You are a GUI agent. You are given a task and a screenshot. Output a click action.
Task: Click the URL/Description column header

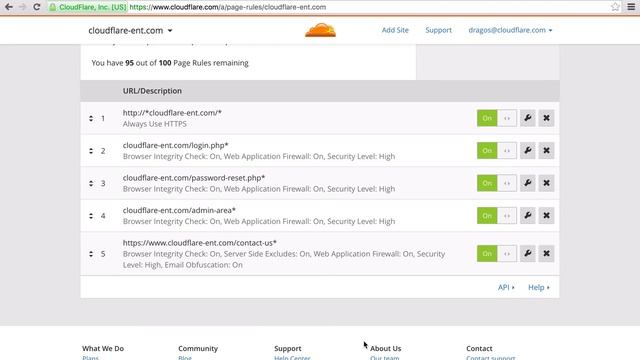click(x=152, y=91)
